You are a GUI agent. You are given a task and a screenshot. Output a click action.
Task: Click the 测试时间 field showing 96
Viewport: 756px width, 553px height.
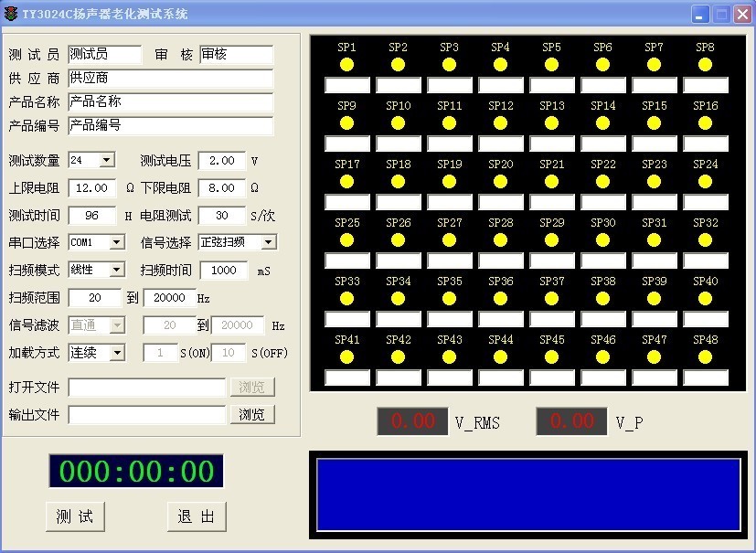92,216
